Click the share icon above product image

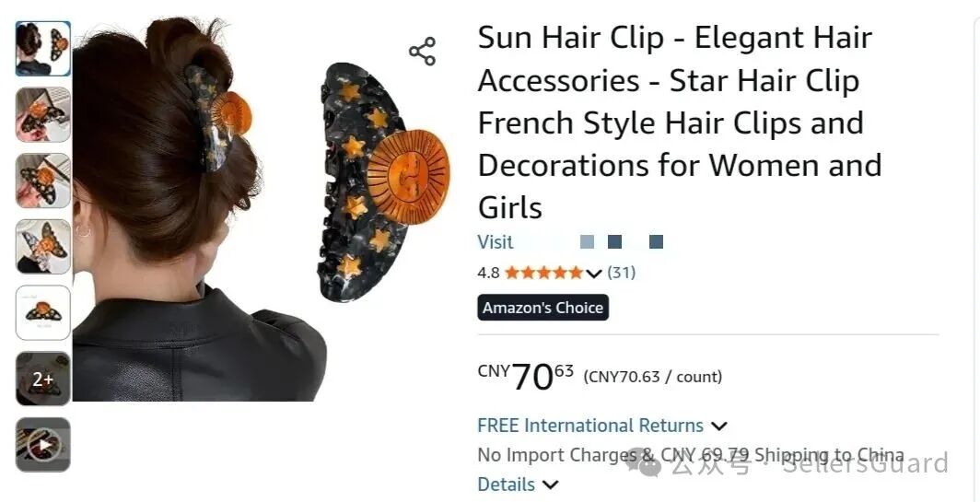coord(423,52)
